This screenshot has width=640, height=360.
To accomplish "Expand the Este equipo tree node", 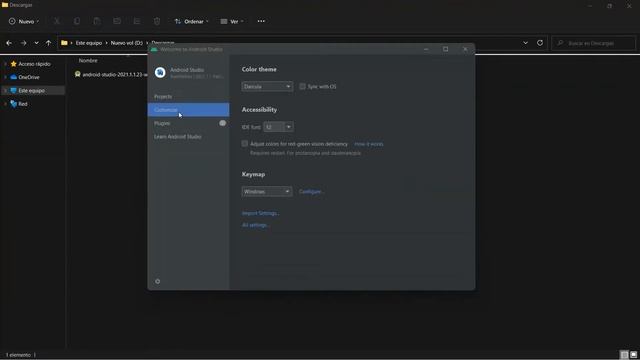I will 5,91.
